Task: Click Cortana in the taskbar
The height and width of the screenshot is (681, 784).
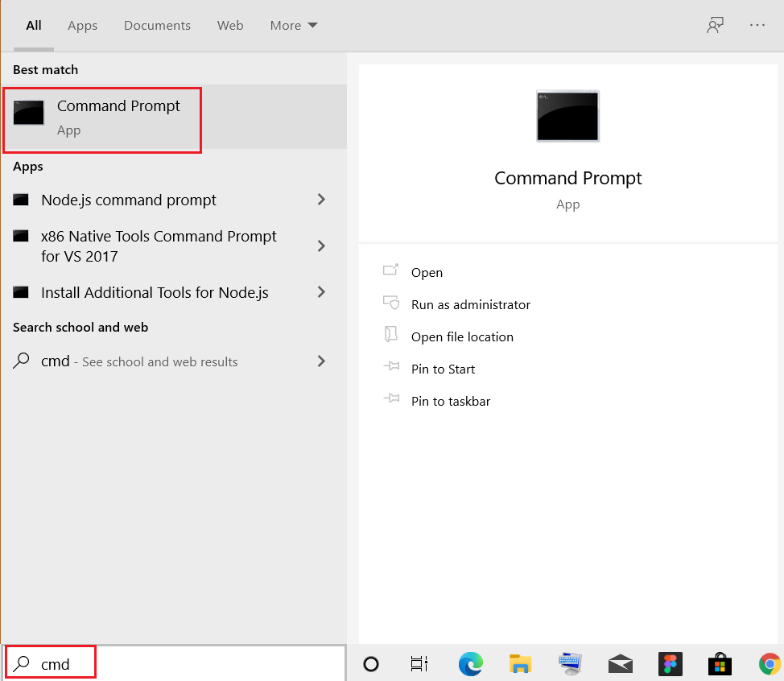Action: coord(370,663)
